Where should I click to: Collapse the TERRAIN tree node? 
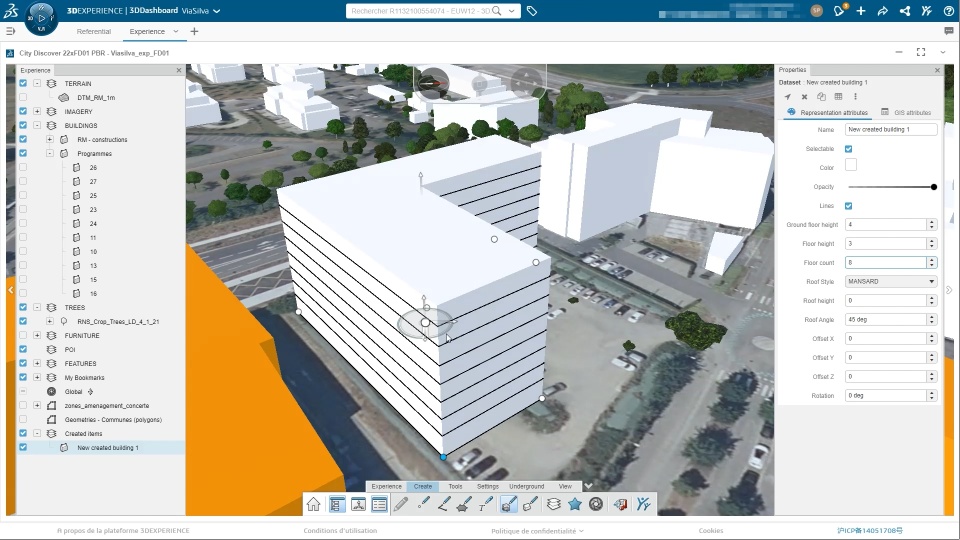coord(37,83)
